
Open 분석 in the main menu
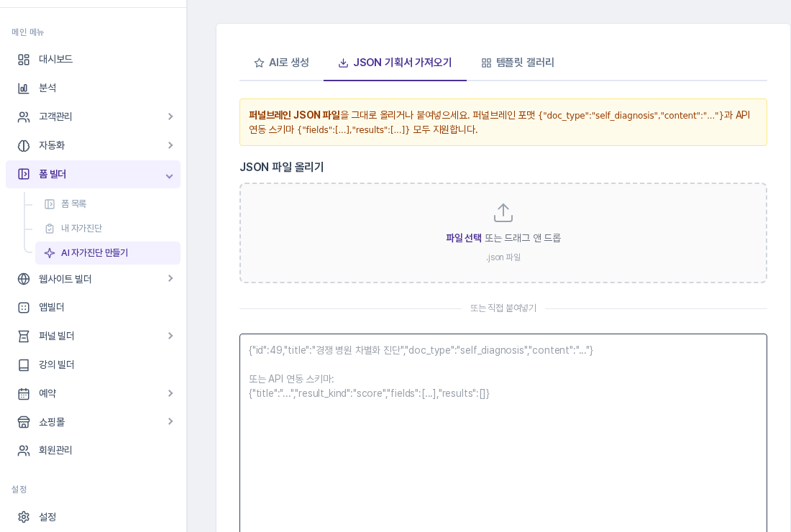pos(93,88)
